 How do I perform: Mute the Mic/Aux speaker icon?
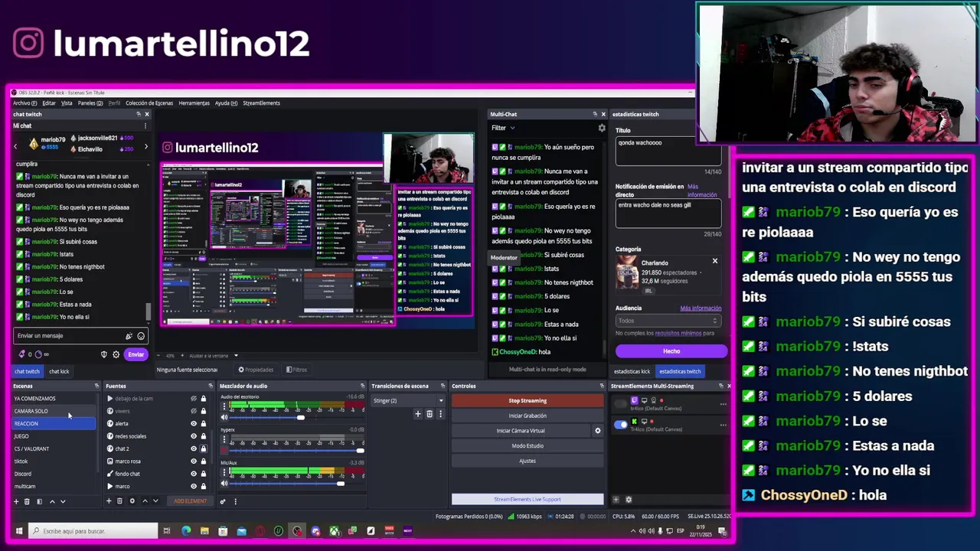coord(224,483)
